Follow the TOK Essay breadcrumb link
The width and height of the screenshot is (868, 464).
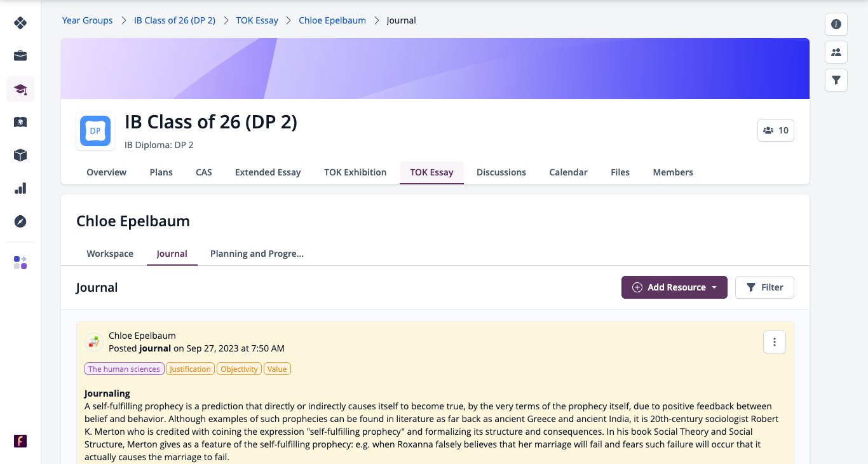257,20
